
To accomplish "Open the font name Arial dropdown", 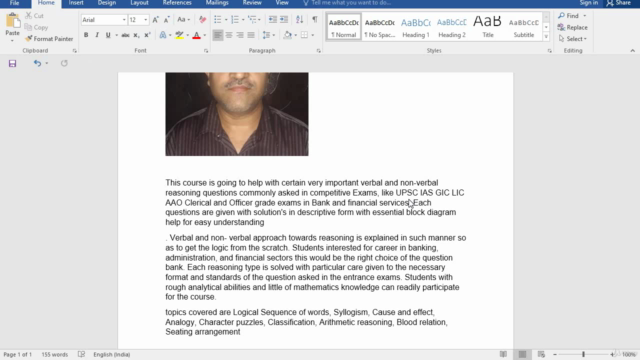I will coord(124,20).
